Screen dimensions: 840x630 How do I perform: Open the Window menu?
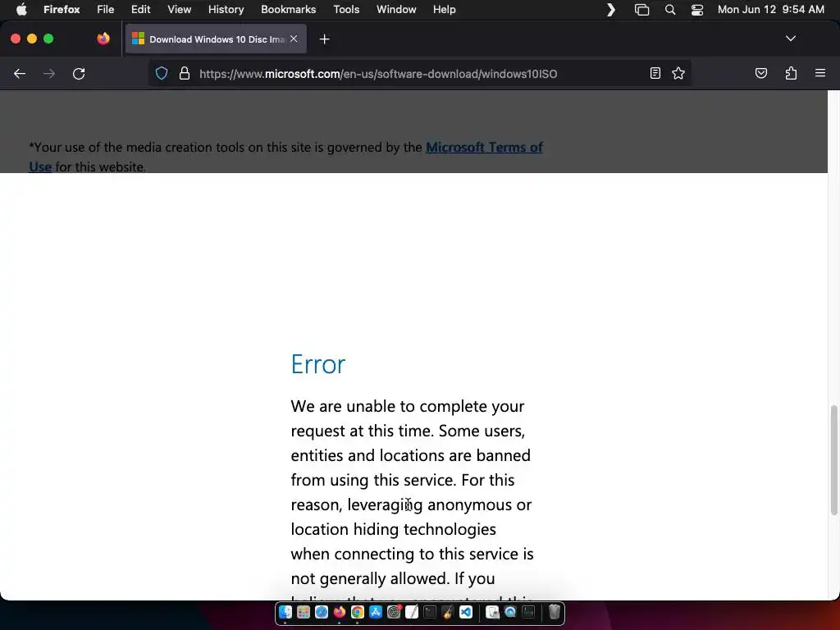click(396, 10)
